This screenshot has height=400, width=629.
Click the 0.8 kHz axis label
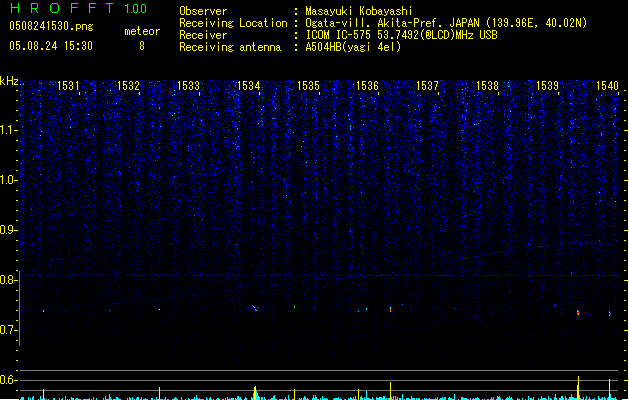click(x=8, y=280)
